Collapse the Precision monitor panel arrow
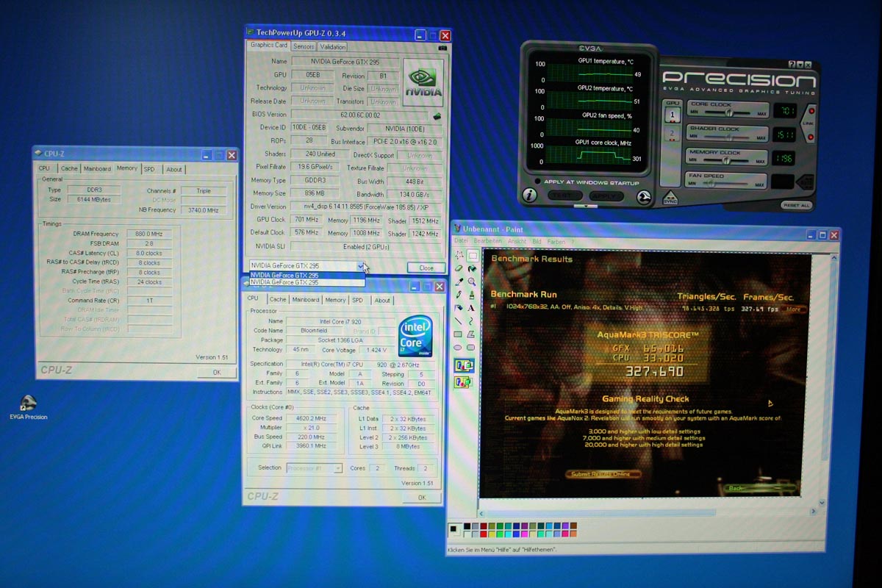Image resolution: width=882 pixels, height=588 pixels. tap(586, 206)
